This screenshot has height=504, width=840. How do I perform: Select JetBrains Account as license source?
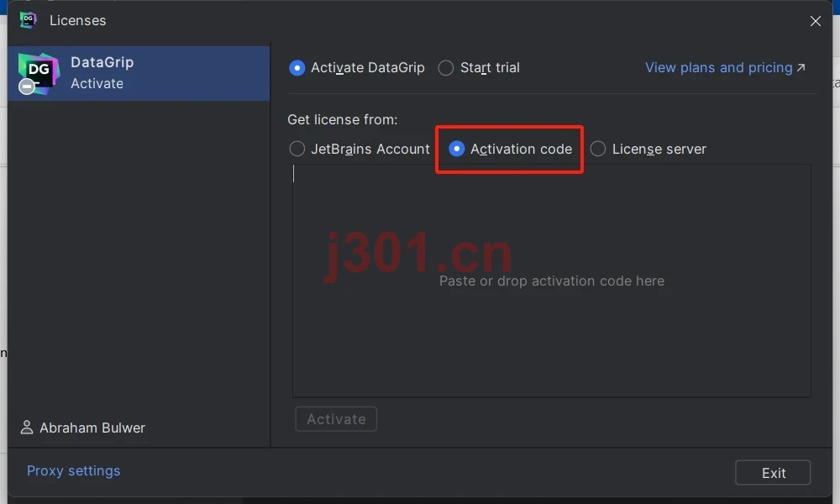tap(297, 149)
